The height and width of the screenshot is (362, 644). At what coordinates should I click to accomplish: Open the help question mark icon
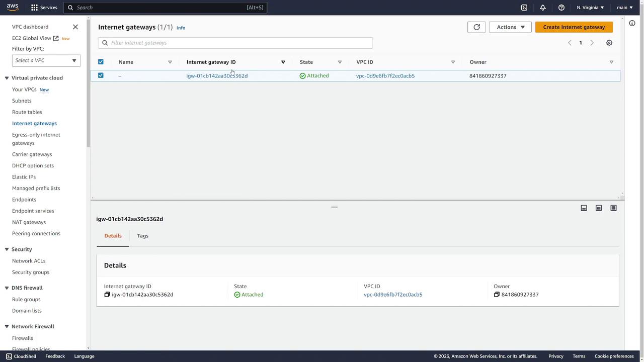pyautogui.click(x=561, y=8)
